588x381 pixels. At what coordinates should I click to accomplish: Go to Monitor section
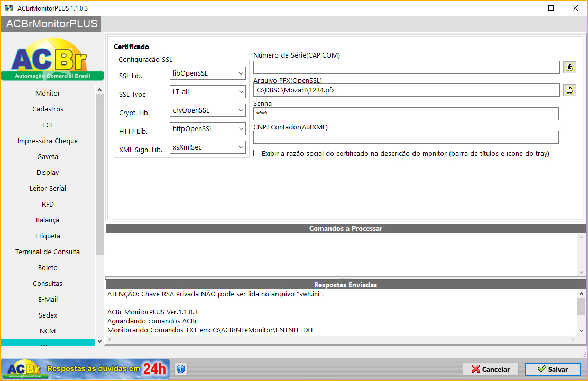pyautogui.click(x=48, y=94)
